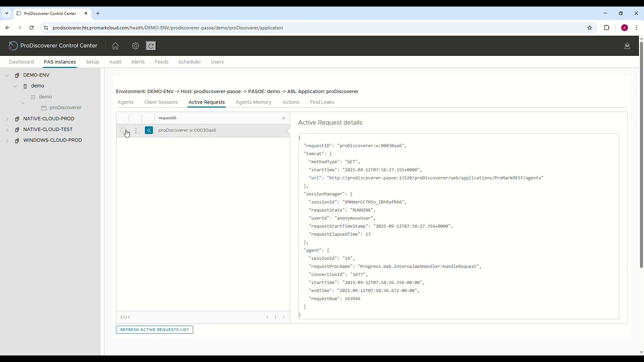Collapse the demo host node
The height and width of the screenshot is (362, 644).
15,86
